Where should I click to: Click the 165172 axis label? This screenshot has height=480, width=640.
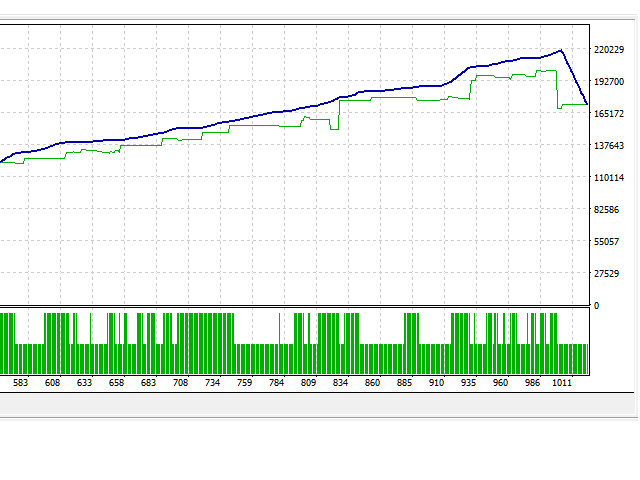point(609,113)
